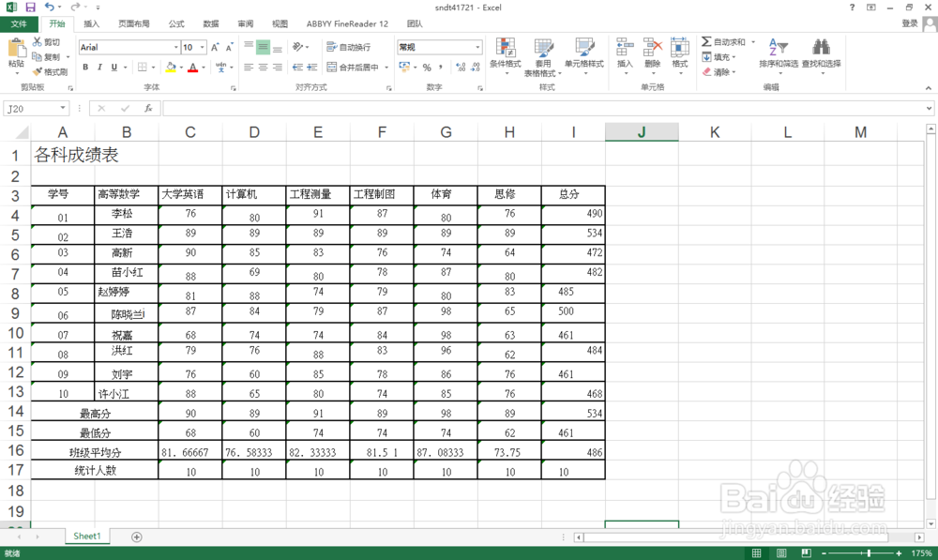Viewport: 938px width, 560px height.
Task: Open the cell Format 格式 menu
Action: click(679, 56)
